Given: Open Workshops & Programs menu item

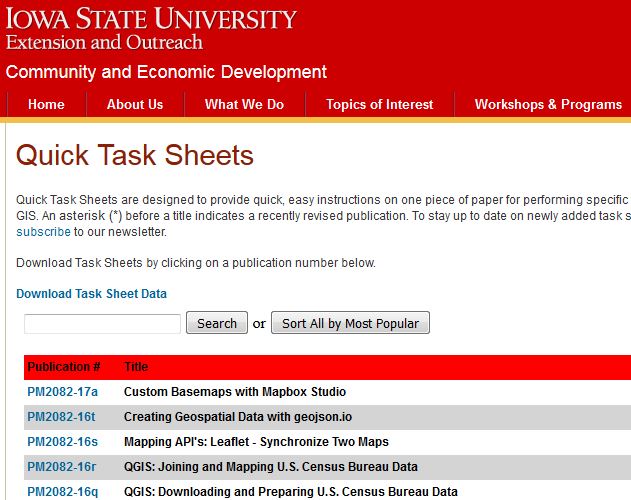Looking at the screenshot, I should tap(548, 104).
